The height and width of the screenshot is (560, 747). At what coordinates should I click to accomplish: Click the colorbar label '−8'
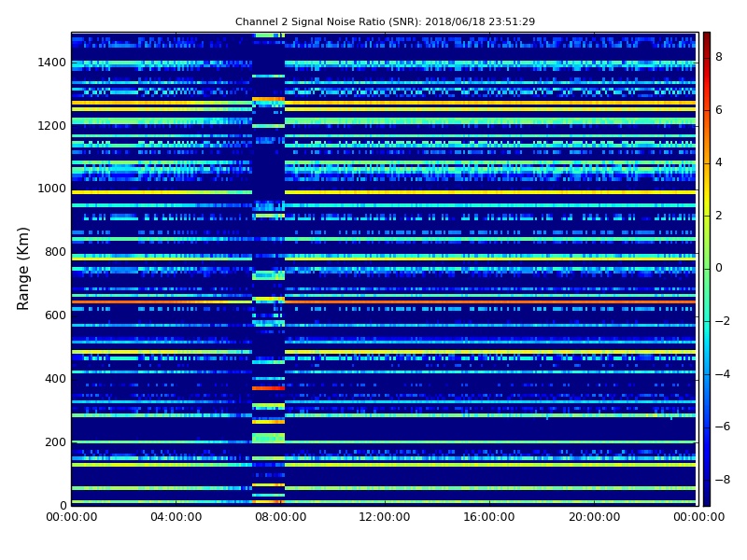(723, 480)
